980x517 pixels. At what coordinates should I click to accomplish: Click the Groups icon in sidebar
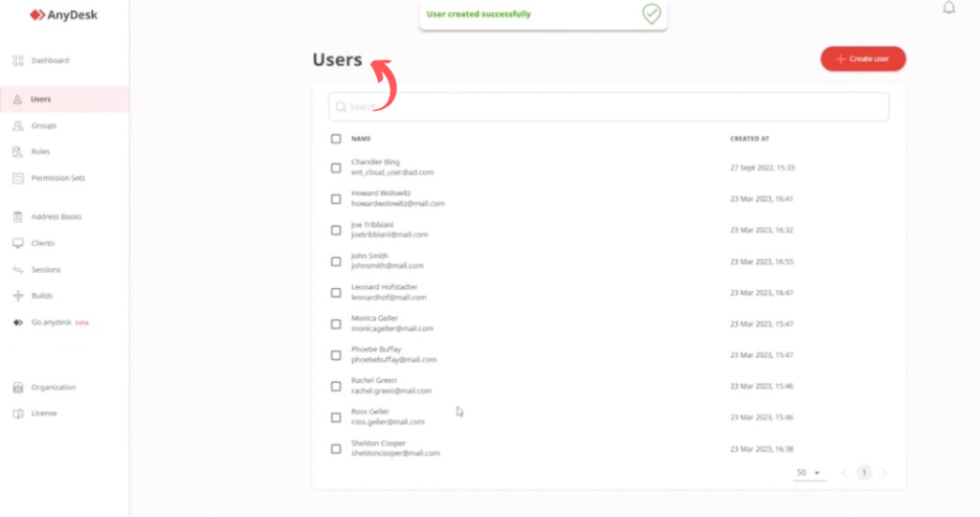point(18,125)
